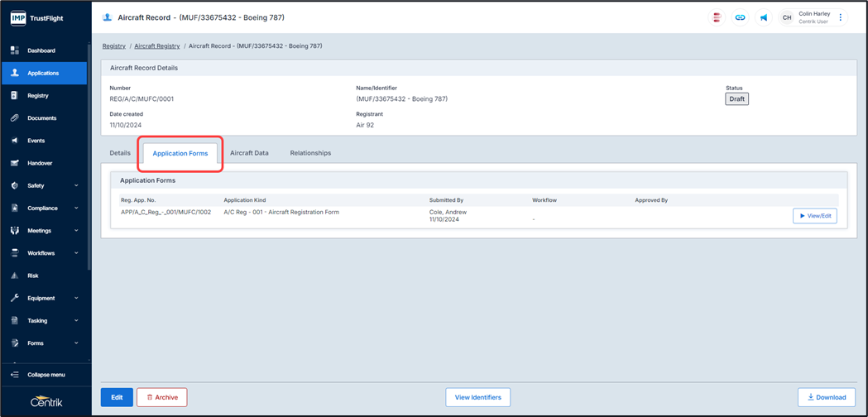Select the Events megaphone icon
Viewport: 868px width, 417px height.
[14, 141]
